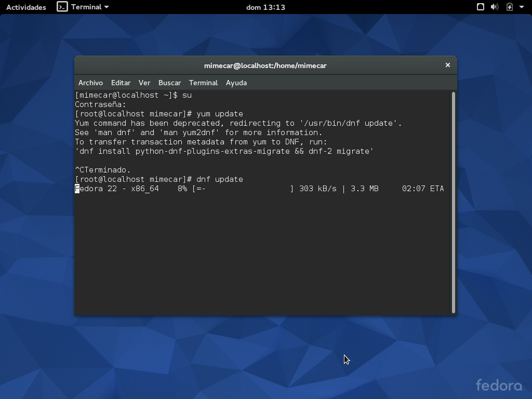Click the 'To transfer transaction metadata' line
Viewport: 532px width, 399px height.
(x=201, y=142)
